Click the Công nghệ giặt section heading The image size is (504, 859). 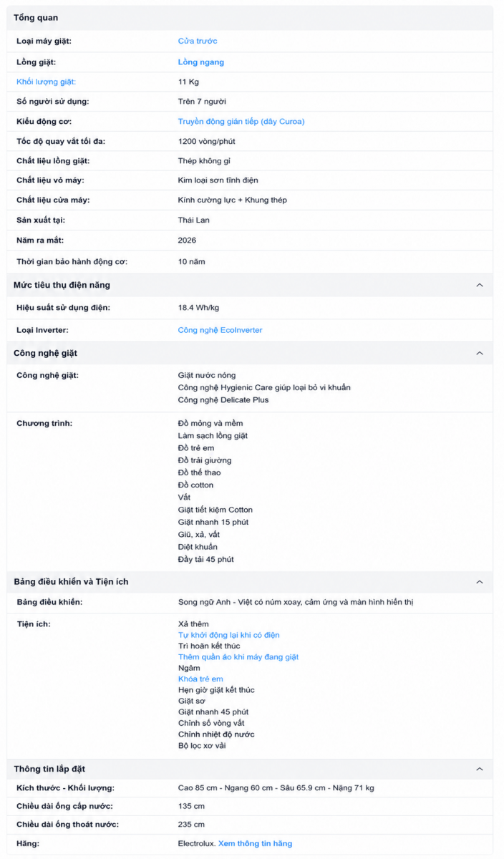point(45,353)
